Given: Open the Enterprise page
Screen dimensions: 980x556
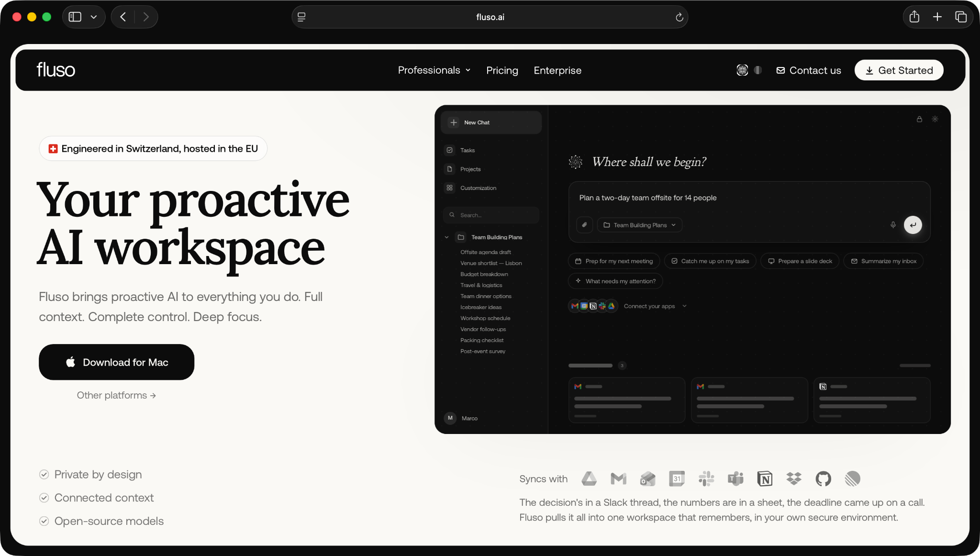Looking at the screenshot, I should point(557,70).
